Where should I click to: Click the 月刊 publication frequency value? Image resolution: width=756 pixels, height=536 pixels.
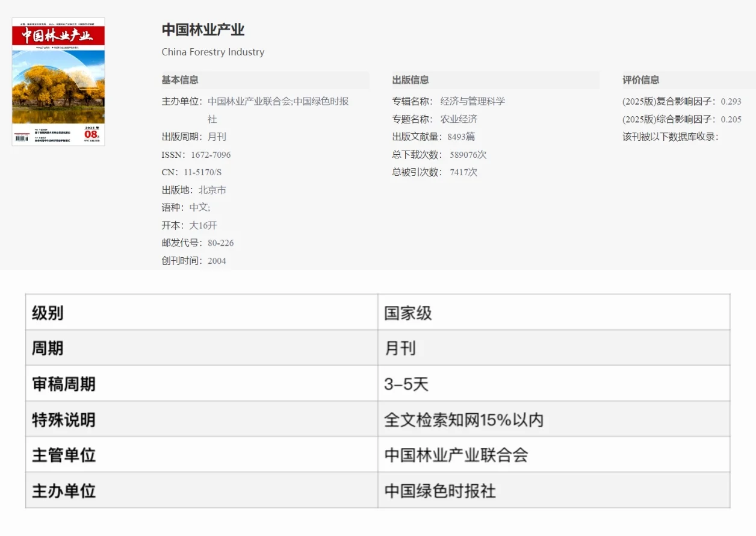coord(216,137)
